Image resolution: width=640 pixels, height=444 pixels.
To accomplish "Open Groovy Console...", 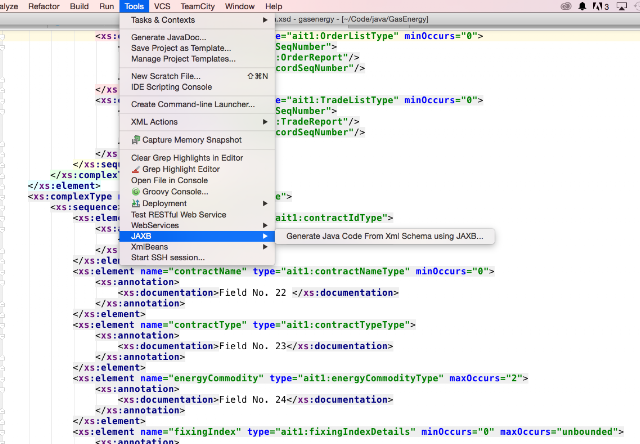I will (198, 192).
